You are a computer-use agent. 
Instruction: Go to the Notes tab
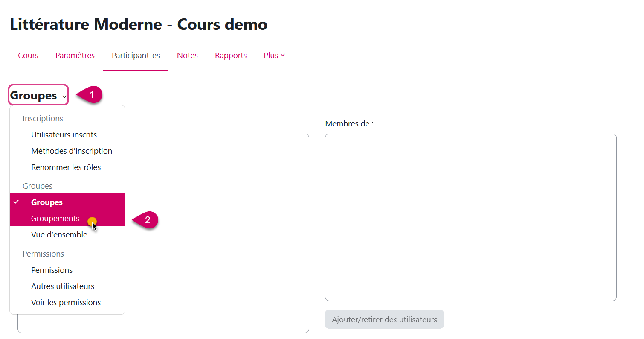click(x=187, y=56)
